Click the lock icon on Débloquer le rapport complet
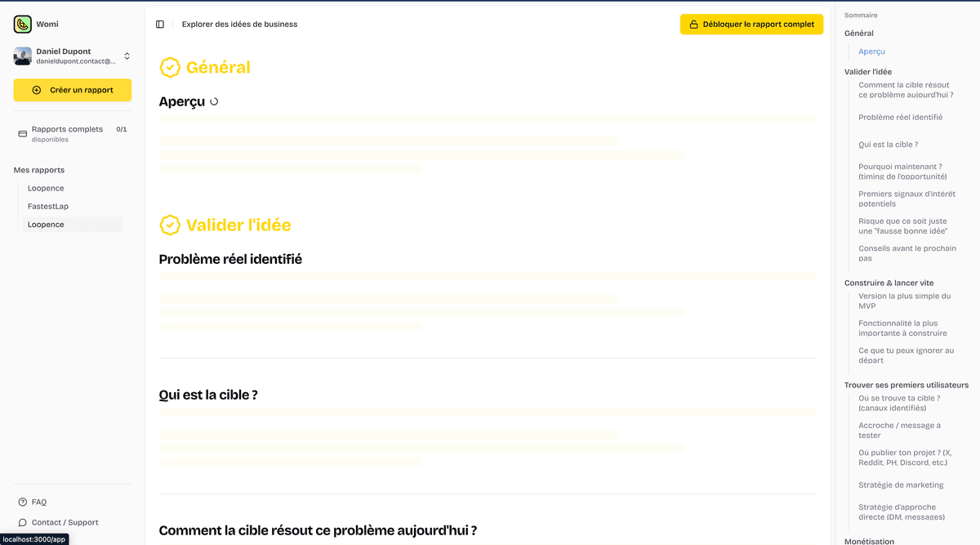The width and height of the screenshot is (980, 545). pos(693,24)
